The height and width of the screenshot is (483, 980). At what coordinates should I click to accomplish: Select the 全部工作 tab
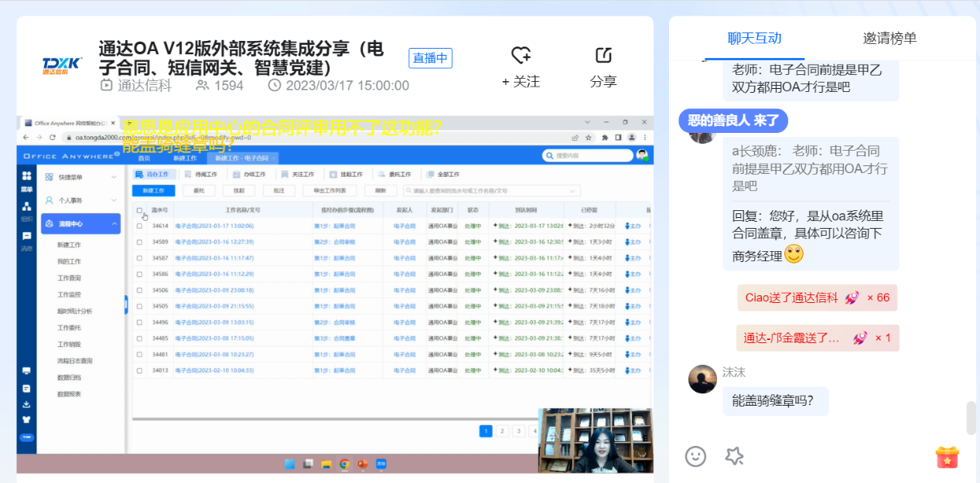pyautogui.click(x=442, y=175)
